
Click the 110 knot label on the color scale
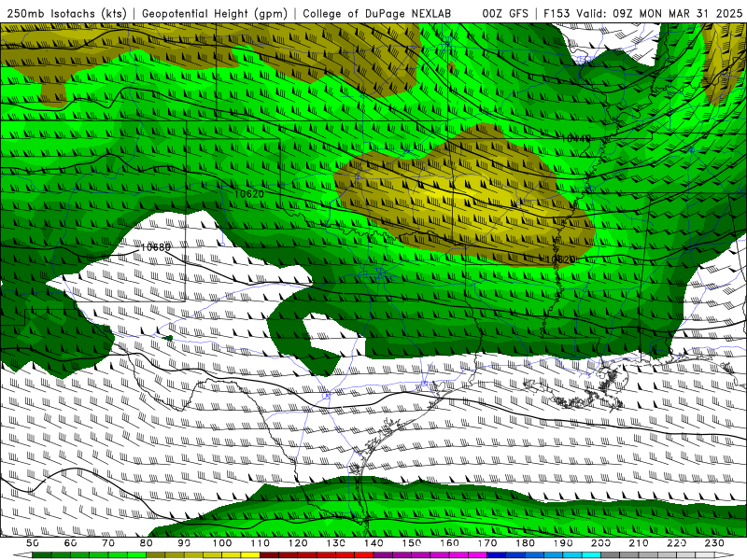pyautogui.click(x=261, y=543)
